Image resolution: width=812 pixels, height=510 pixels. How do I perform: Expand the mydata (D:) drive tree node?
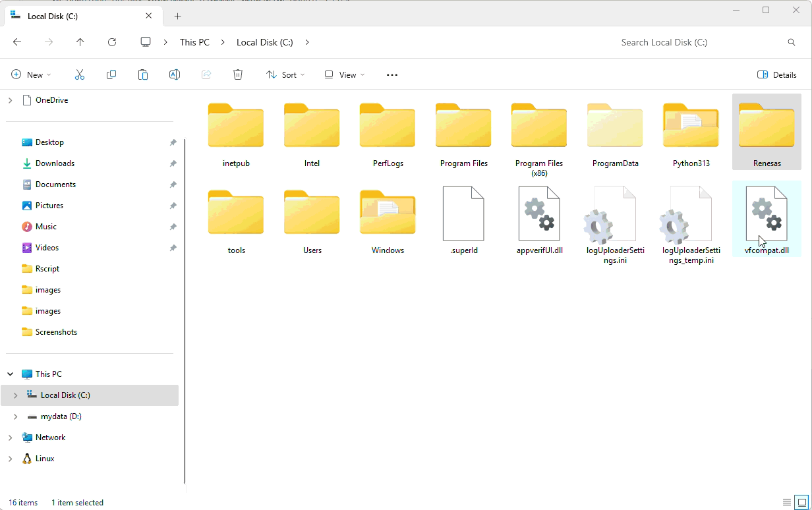[x=15, y=416]
